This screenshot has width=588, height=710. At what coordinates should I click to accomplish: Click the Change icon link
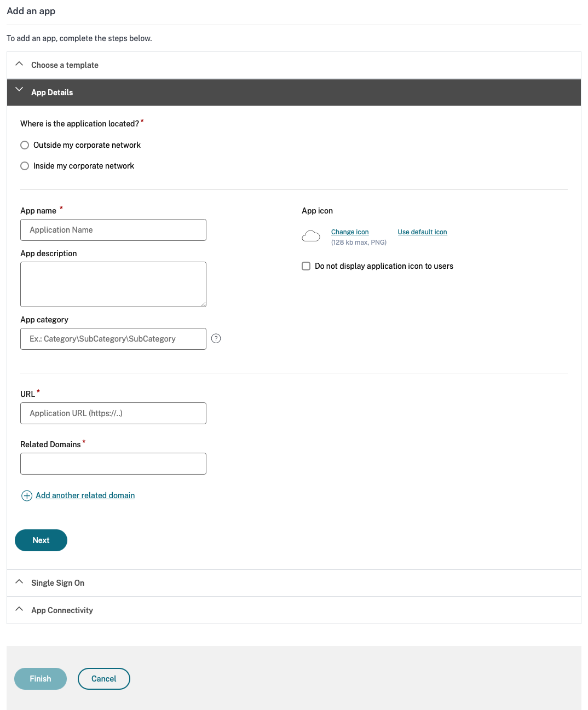(x=350, y=232)
